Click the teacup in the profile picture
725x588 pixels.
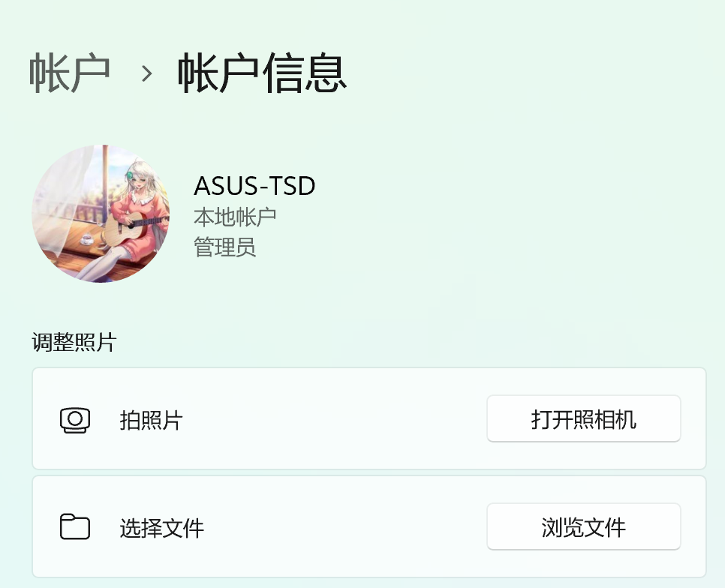pyautogui.click(x=86, y=239)
